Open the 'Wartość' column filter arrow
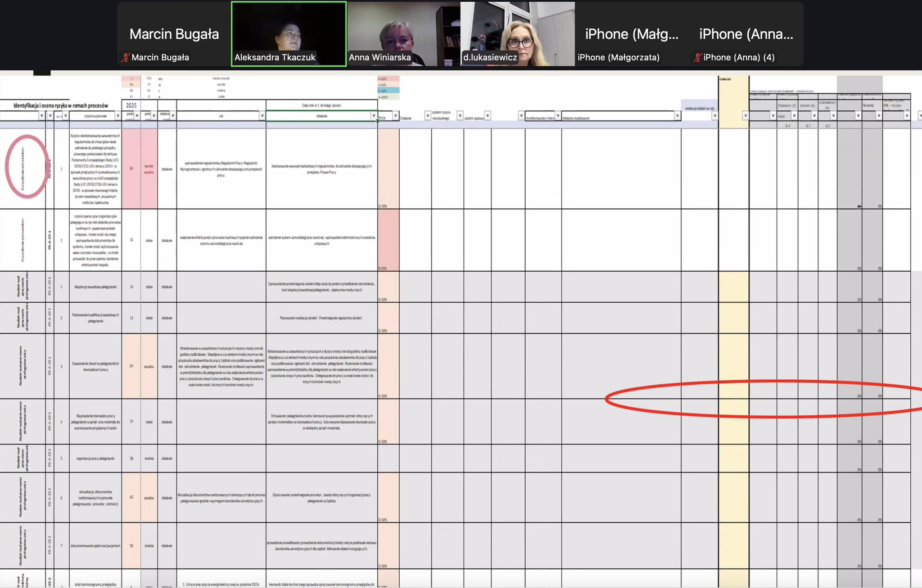 pyautogui.click(x=878, y=116)
